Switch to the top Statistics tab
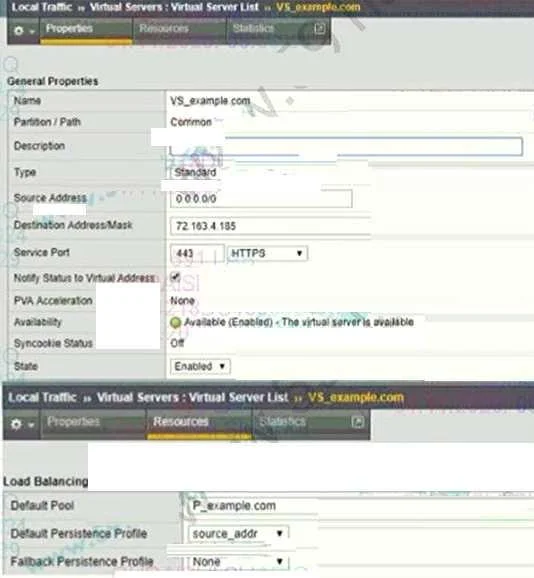534x578 pixels. point(254,28)
